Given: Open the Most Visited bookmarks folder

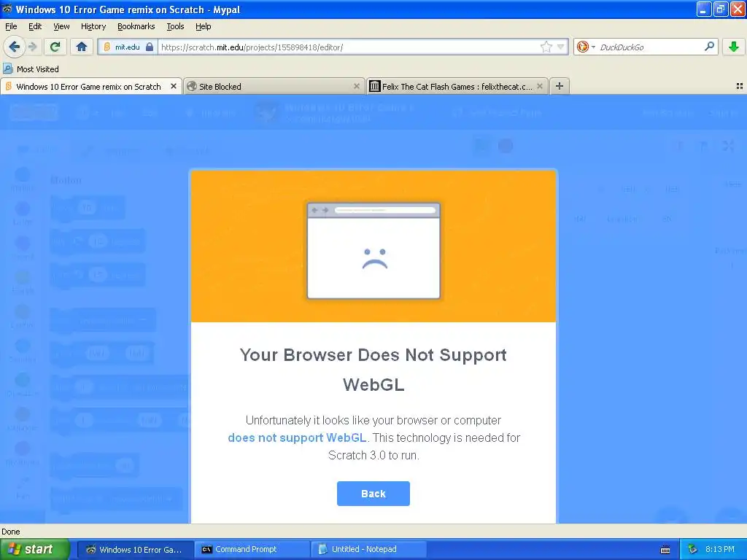Looking at the screenshot, I should [x=31, y=69].
